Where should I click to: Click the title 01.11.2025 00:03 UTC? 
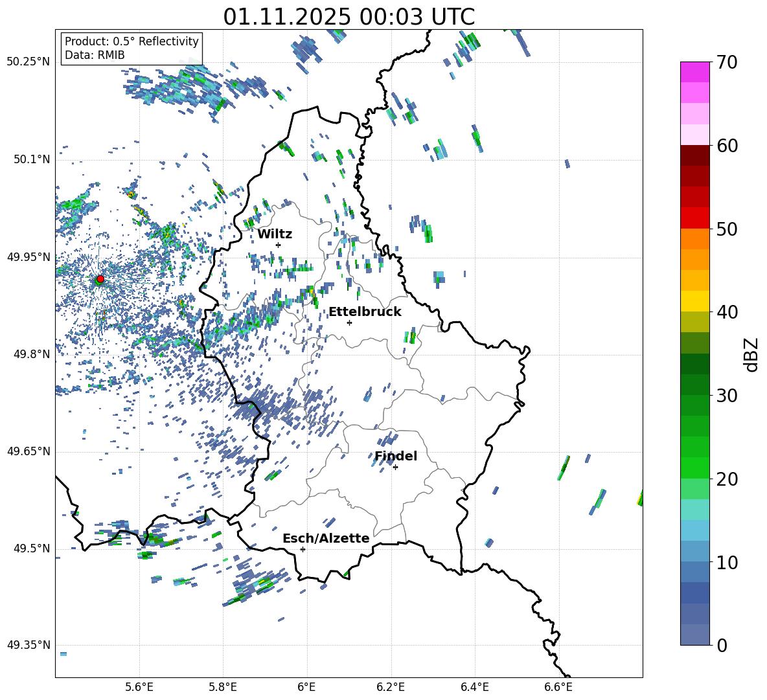pyautogui.click(x=349, y=17)
